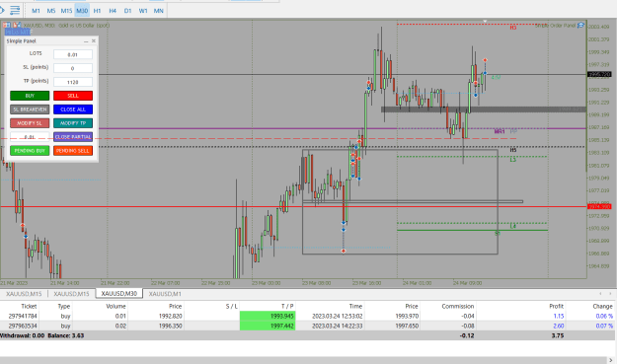Click the partial close lots field
The image size is (617, 364).
point(30,137)
